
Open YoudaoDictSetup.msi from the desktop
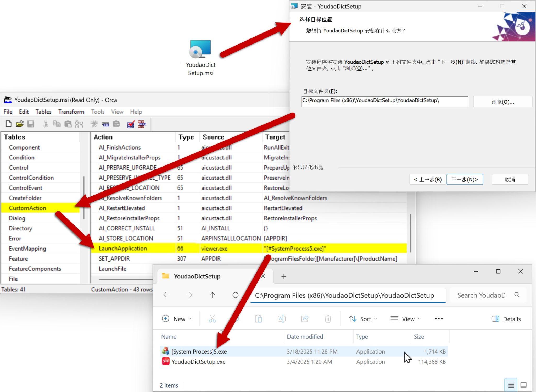point(200,51)
